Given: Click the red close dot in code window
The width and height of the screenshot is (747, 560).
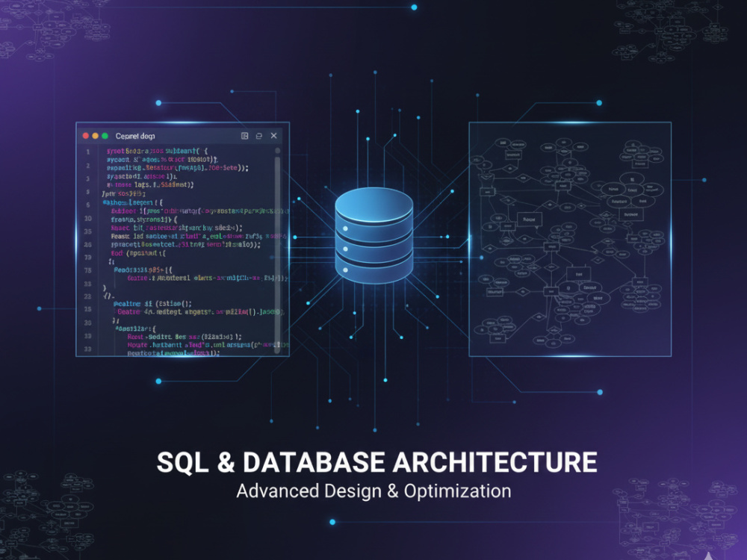Looking at the screenshot, I should point(86,136).
